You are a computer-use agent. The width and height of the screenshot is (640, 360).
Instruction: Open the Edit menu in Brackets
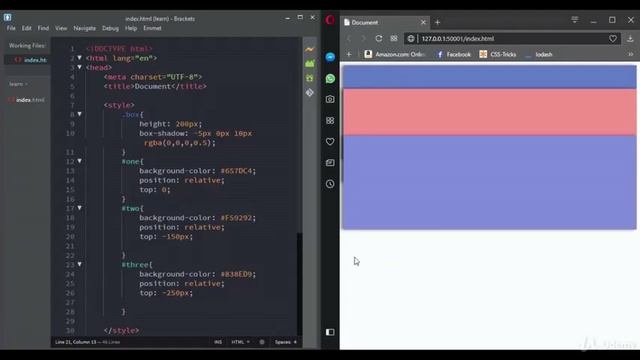click(x=27, y=28)
